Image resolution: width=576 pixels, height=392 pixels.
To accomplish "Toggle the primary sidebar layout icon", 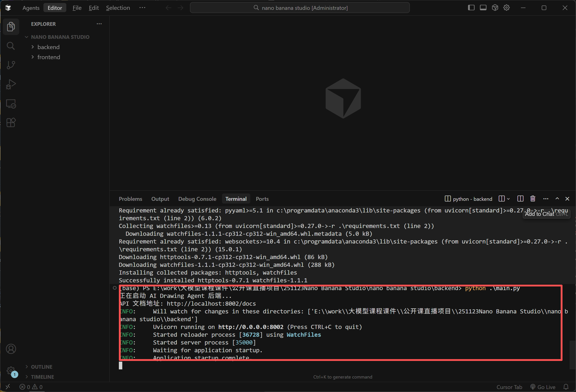I will 471,8.
